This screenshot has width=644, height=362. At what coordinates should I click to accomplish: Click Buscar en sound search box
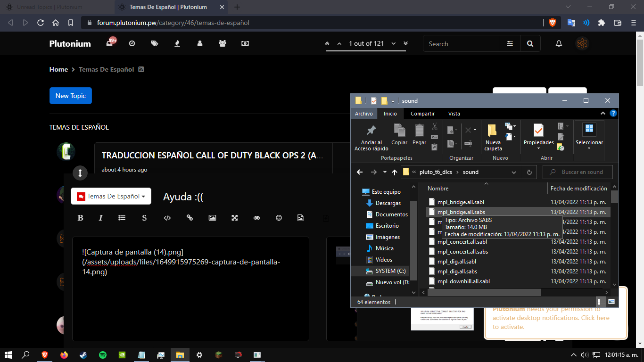578,172
